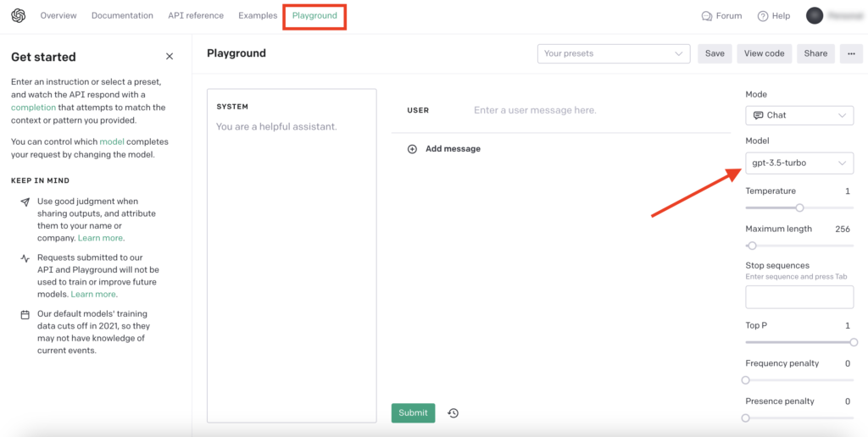868x437 pixels.
Task: Click the Top P slider handle
Action: tap(854, 342)
